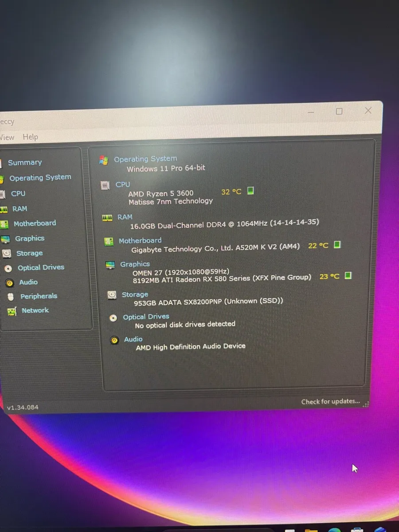Click the CPU temperature indicator icon

(250, 191)
